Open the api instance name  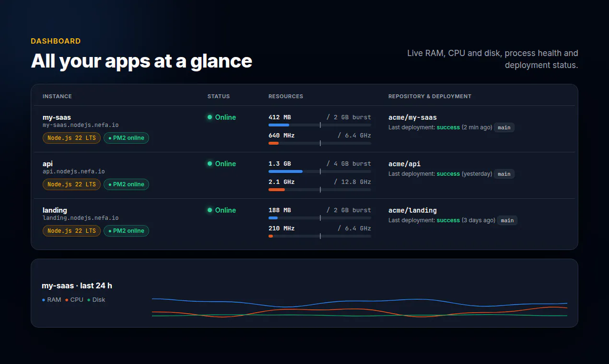[x=47, y=164]
